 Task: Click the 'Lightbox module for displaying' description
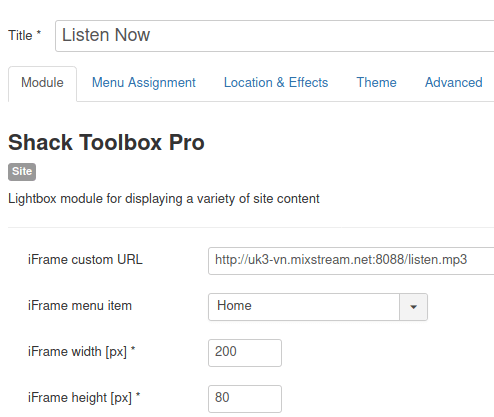point(164,199)
